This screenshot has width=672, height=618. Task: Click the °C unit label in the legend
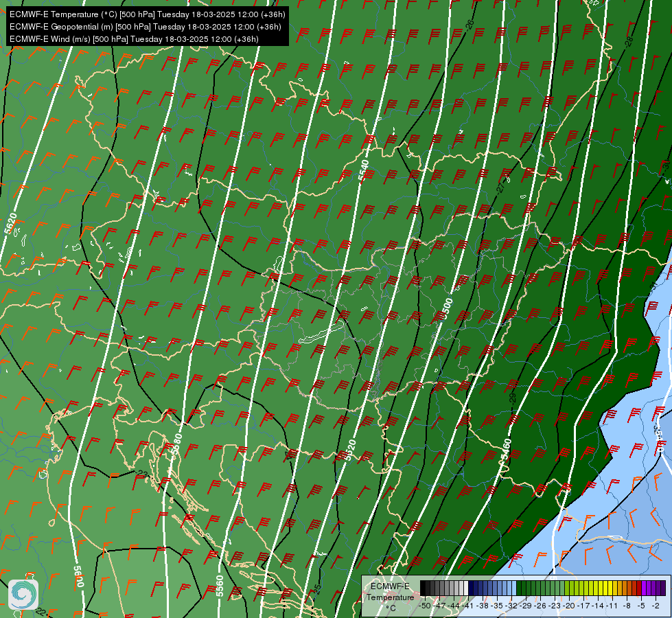pyautogui.click(x=391, y=608)
